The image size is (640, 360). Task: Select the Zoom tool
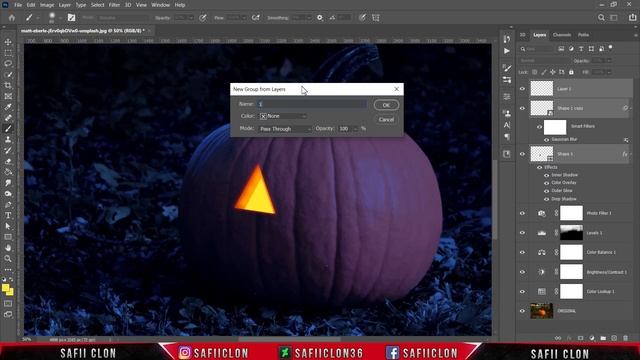8,259
